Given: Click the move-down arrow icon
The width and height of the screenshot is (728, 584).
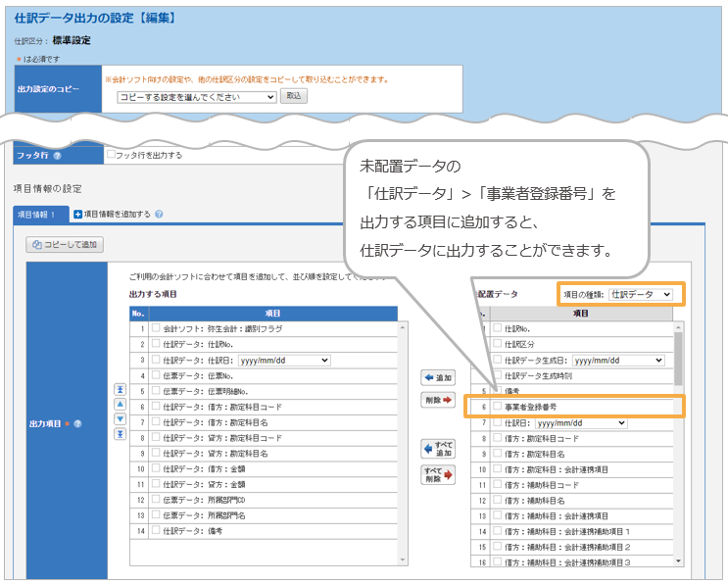Looking at the screenshot, I should pyautogui.click(x=121, y=418).
